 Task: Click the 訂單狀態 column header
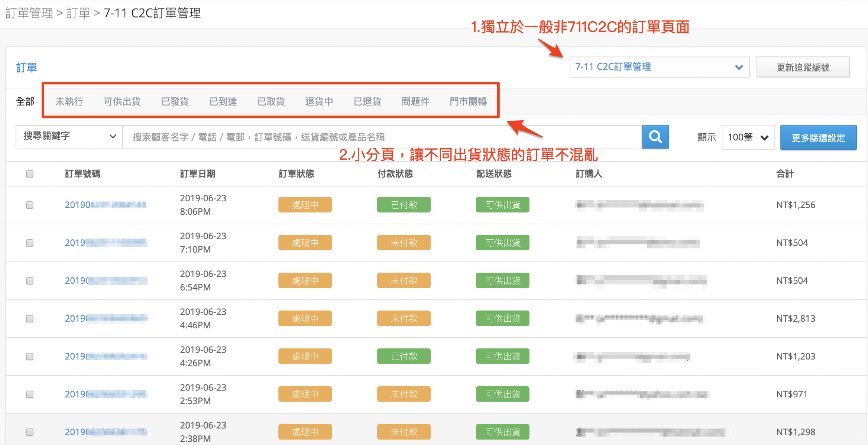(x=297, y=174)
